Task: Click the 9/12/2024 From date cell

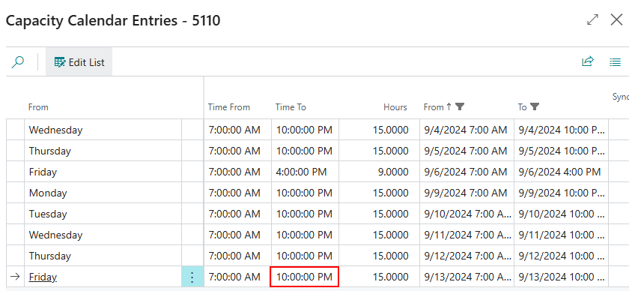Action: pos(467,256)
